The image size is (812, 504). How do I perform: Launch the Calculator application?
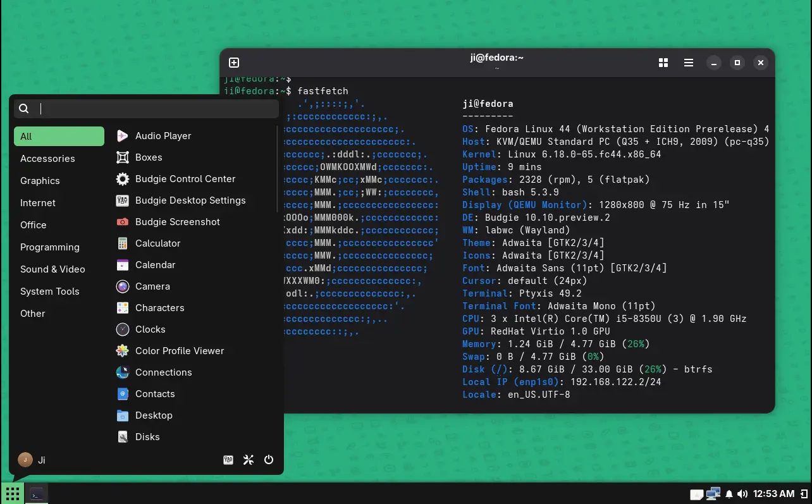[x=157, y=243]
